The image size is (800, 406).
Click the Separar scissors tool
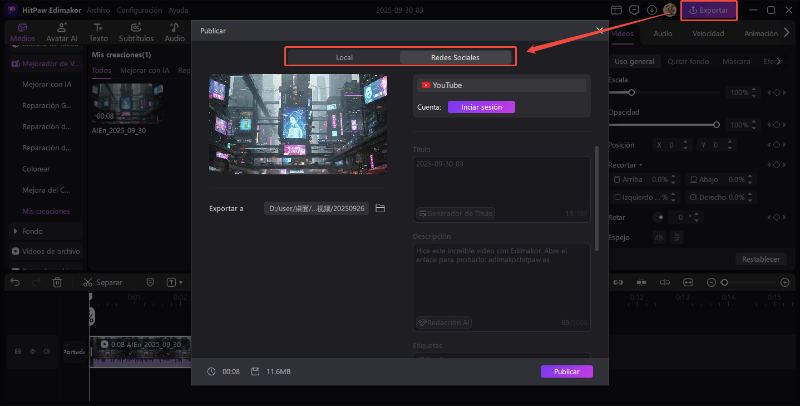103,282
